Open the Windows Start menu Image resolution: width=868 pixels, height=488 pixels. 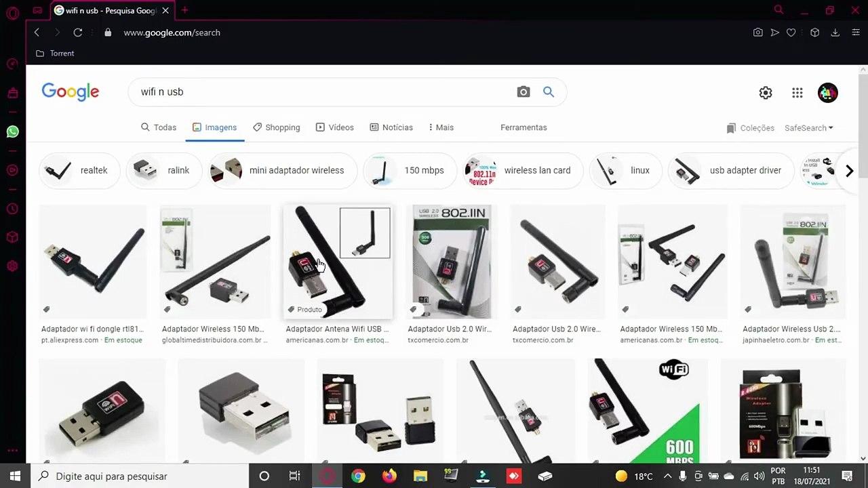(15, 476)
